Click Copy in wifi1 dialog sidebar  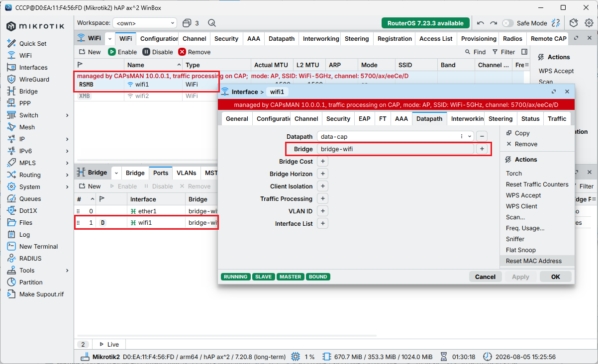pos(517,133)
